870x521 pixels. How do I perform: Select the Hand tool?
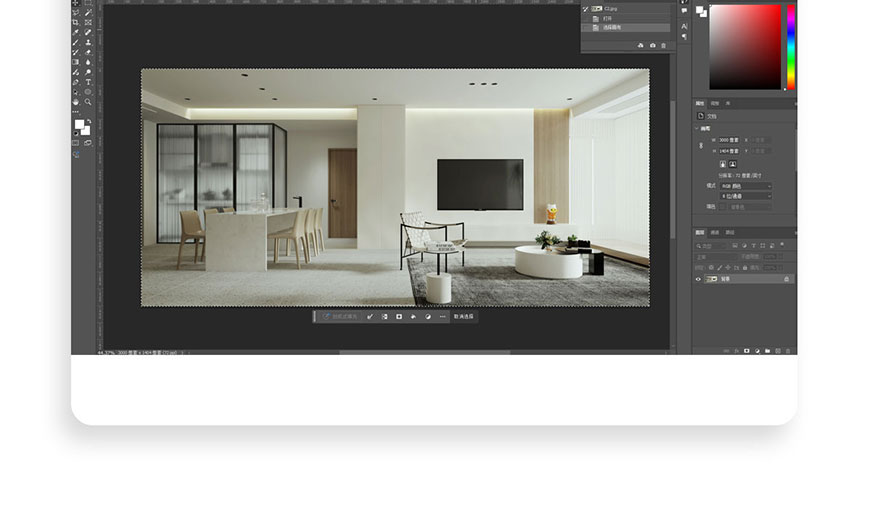coord(75,102)
